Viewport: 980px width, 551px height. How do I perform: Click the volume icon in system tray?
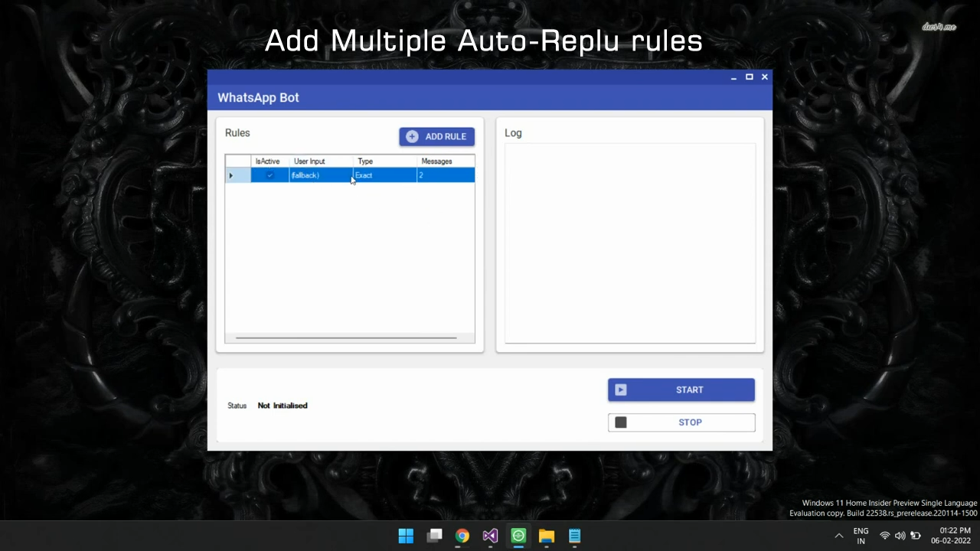(900, 536)
